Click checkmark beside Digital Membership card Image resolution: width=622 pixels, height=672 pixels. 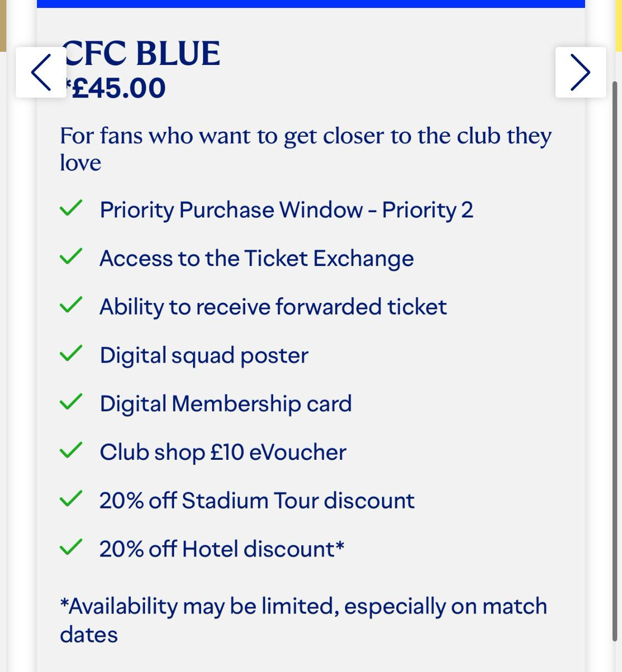point(71,402)
